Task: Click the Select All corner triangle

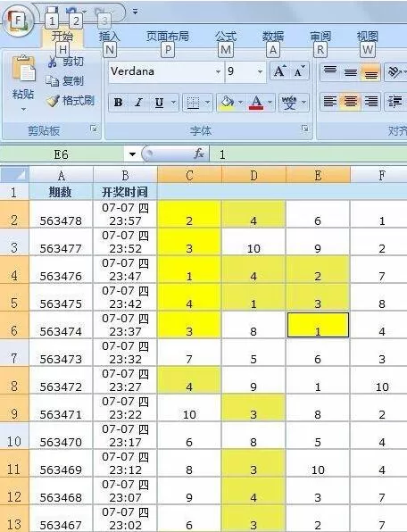Action: [14, 174]
